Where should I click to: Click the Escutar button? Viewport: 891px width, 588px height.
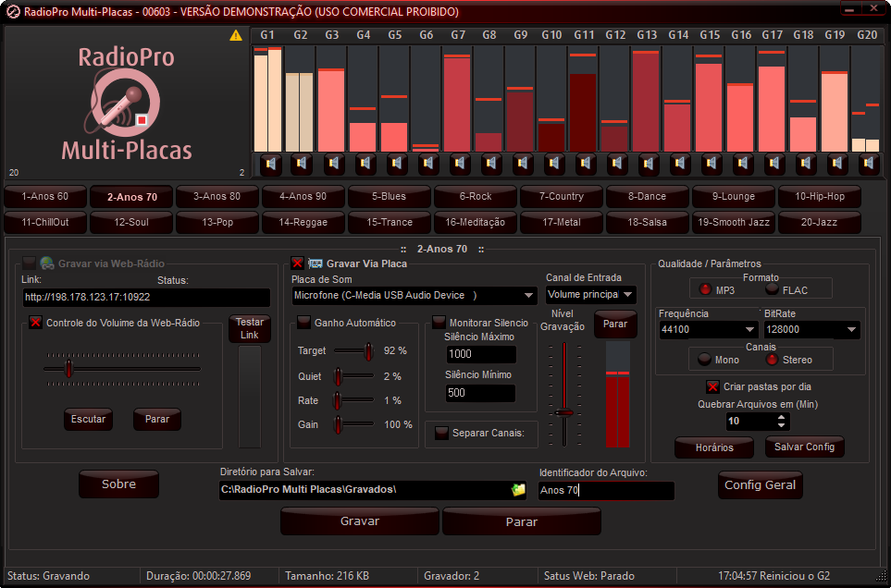point(88,420)
